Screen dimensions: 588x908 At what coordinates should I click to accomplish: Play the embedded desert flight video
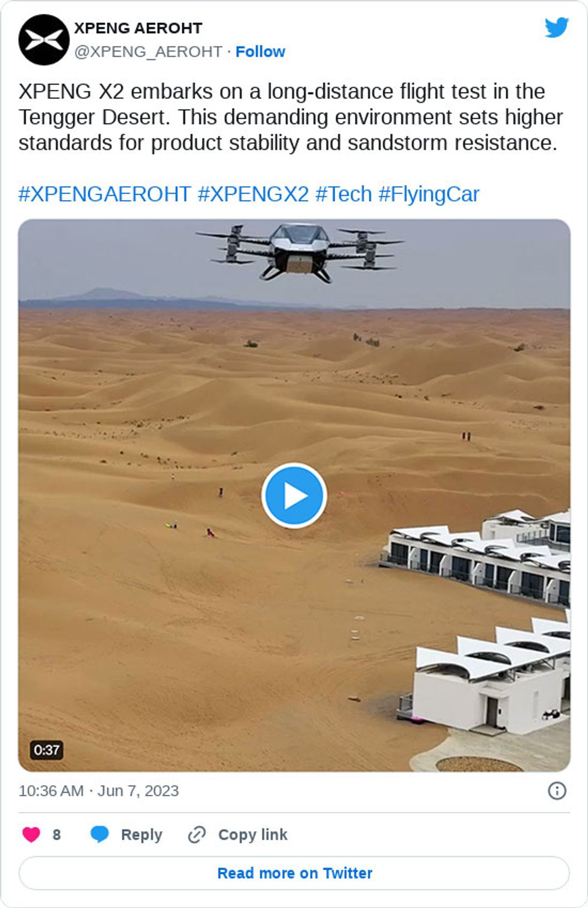(294, 495)
